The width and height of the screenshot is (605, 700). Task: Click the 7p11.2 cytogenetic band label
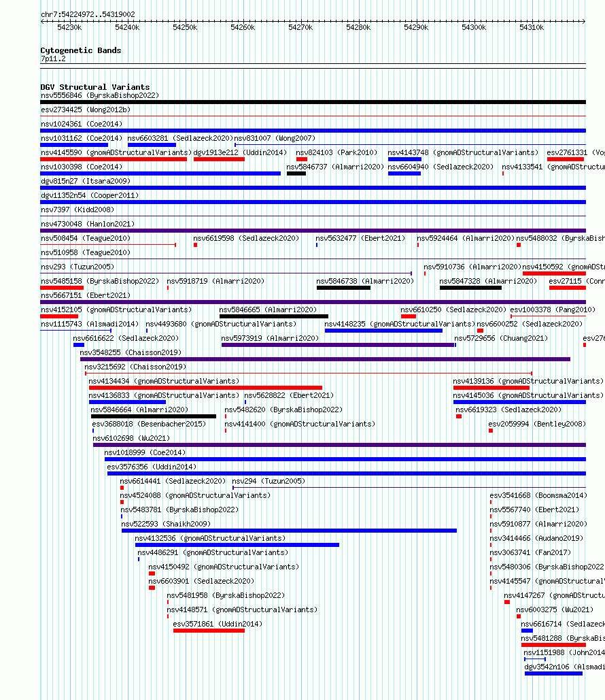click(53, 59)
